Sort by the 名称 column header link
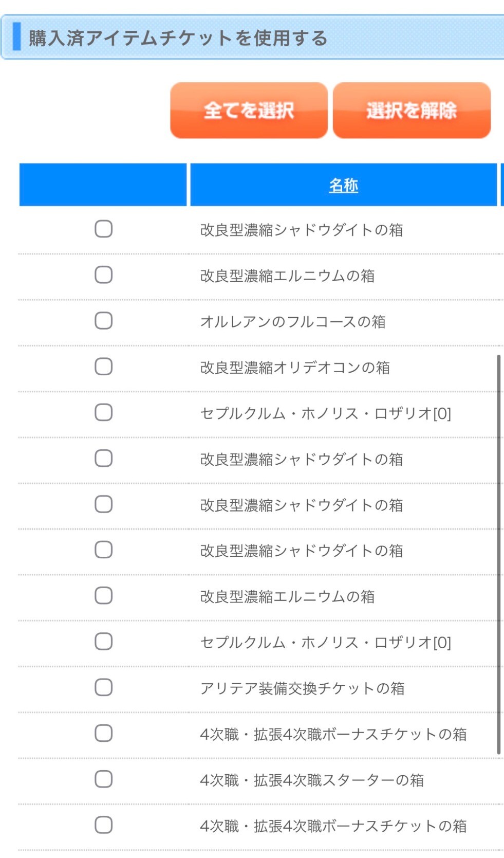 (343, 185)
